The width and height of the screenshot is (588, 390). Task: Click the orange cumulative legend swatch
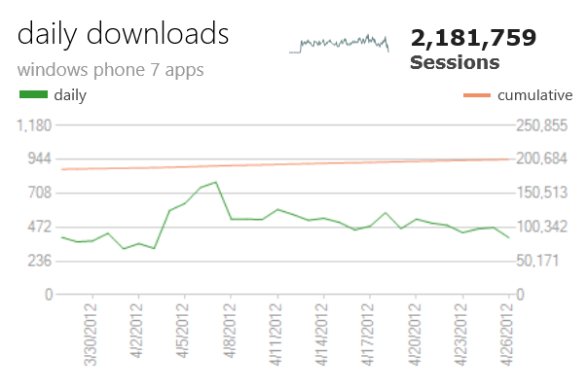[x=476, y=95]
